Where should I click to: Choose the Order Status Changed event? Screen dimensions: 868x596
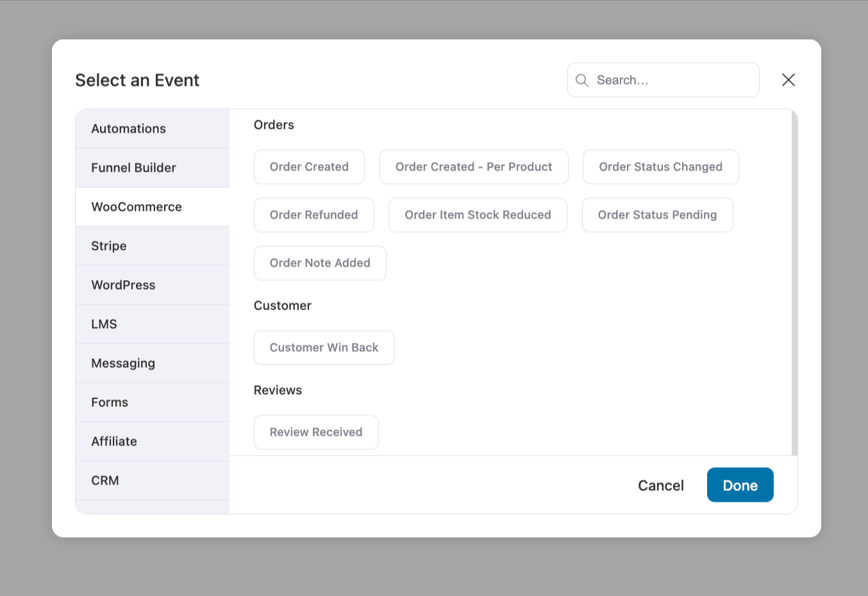click(660, 167)
